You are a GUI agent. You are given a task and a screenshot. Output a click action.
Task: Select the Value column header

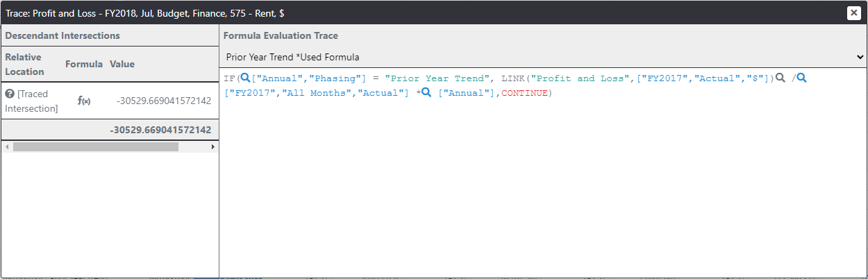122,64
